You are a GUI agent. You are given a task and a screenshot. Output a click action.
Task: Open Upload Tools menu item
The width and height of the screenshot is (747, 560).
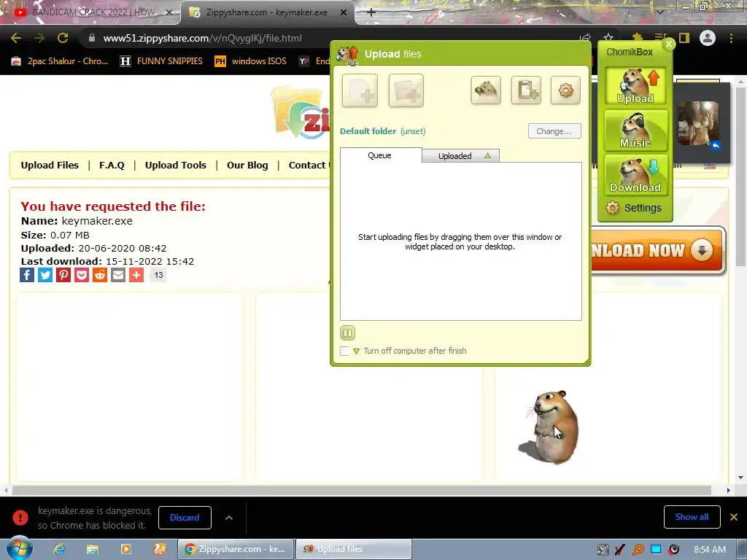click(176, 166)
